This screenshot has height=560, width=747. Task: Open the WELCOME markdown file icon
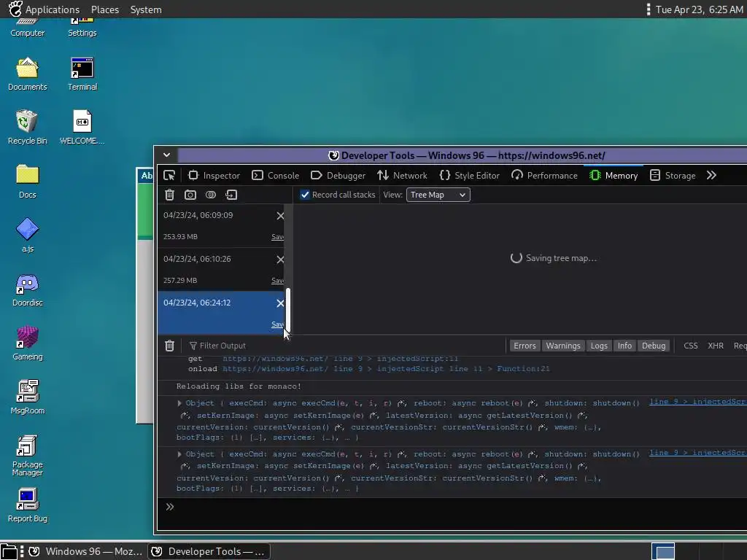[82, 127]
